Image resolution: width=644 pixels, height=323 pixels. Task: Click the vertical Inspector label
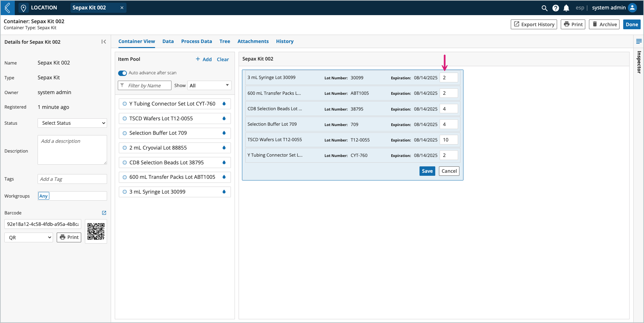tap(639, 62)
